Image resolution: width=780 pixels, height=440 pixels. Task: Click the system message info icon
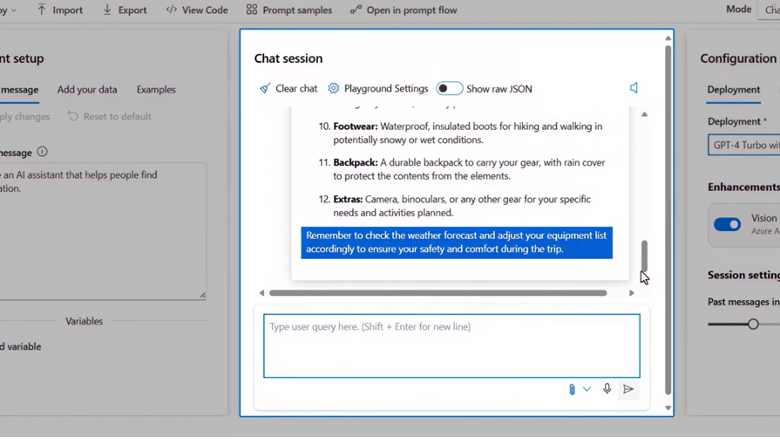pyautogui.click(x=42, y=152)
